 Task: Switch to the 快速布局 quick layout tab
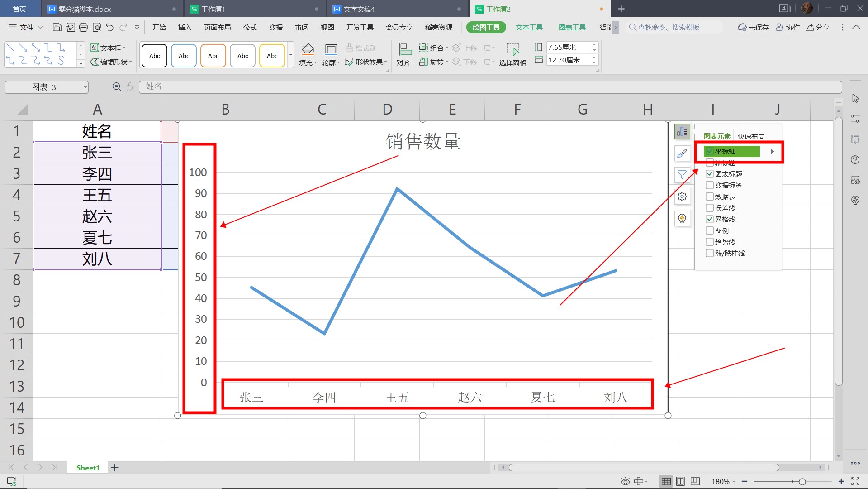751,136
